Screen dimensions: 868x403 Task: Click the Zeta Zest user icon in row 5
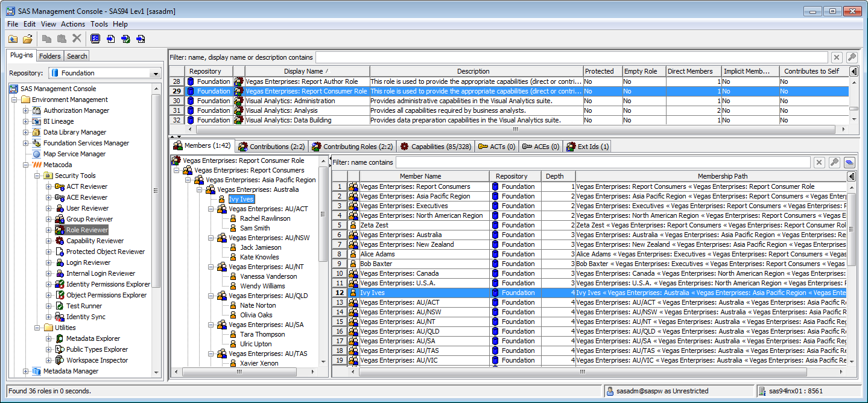point(353,225)
